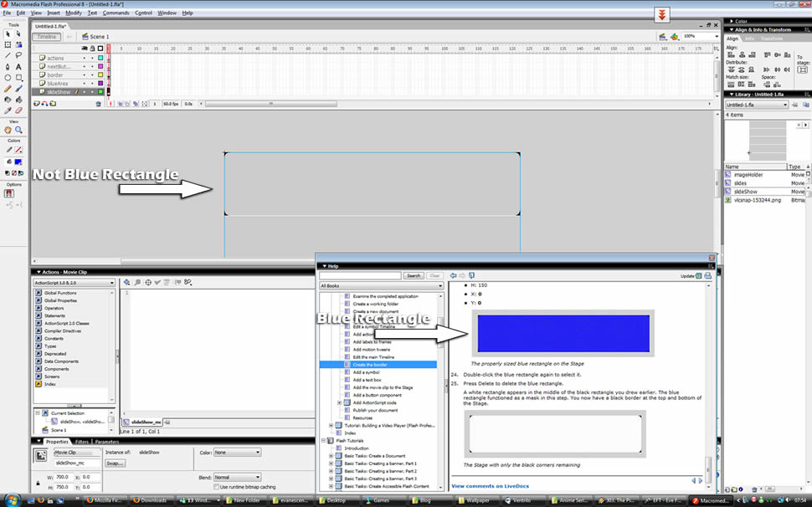
Task: Expand the collapsed Color panel
Action: 731,21
